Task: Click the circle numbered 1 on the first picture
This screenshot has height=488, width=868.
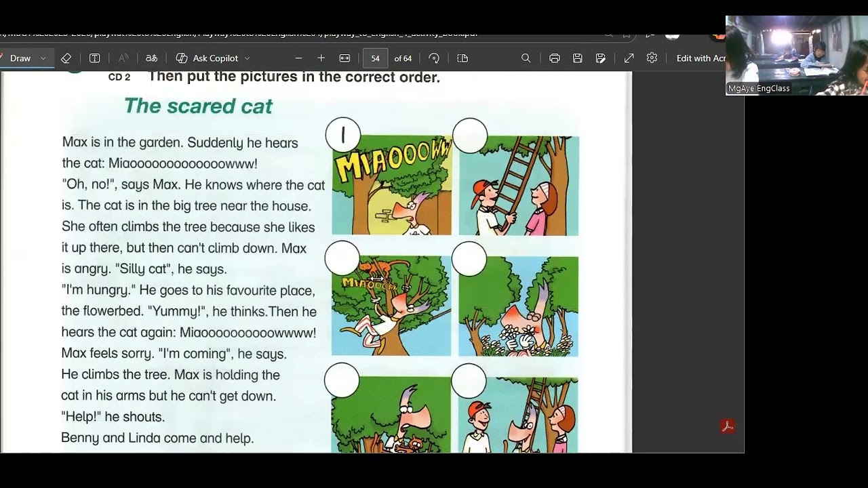Action: [342, 135]
